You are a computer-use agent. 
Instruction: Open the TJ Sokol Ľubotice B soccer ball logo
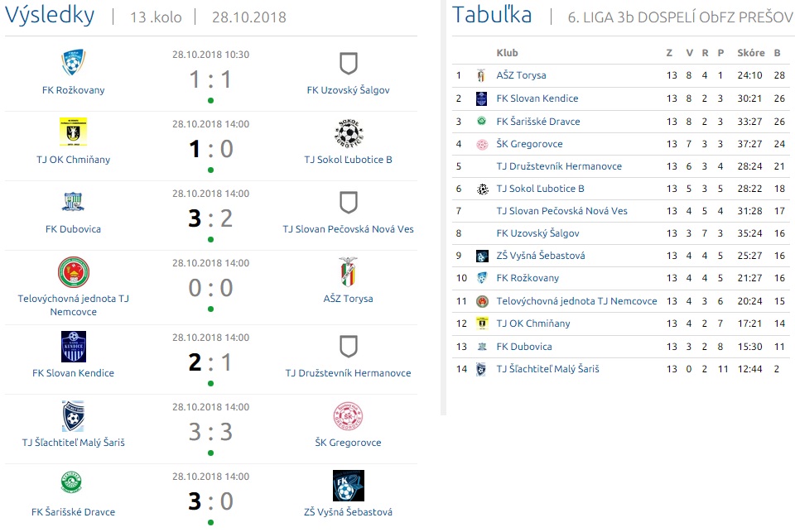point(349,132)
